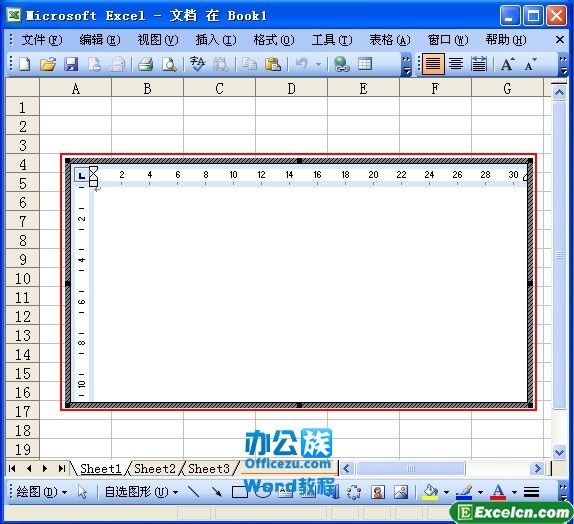The width and height of the screenshot is (574, 524).
Task: Open line color dropdown arrow
Action: point(480,493)
